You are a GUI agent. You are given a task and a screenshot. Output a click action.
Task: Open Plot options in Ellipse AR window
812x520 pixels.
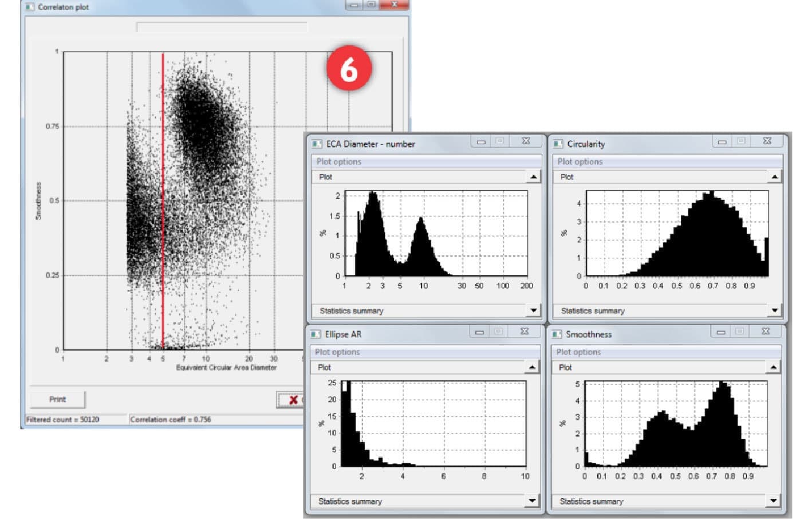[x=337, y=352]
